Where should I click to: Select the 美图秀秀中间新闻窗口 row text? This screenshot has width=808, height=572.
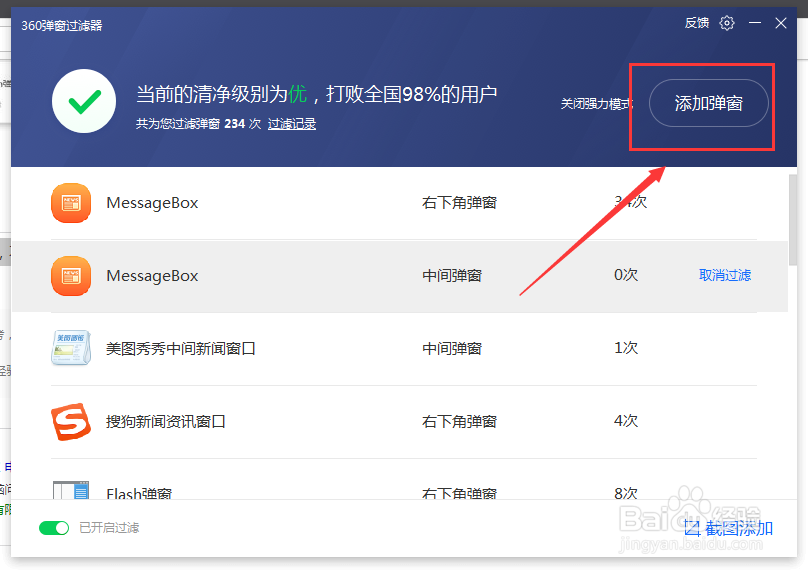click(181, 349)
